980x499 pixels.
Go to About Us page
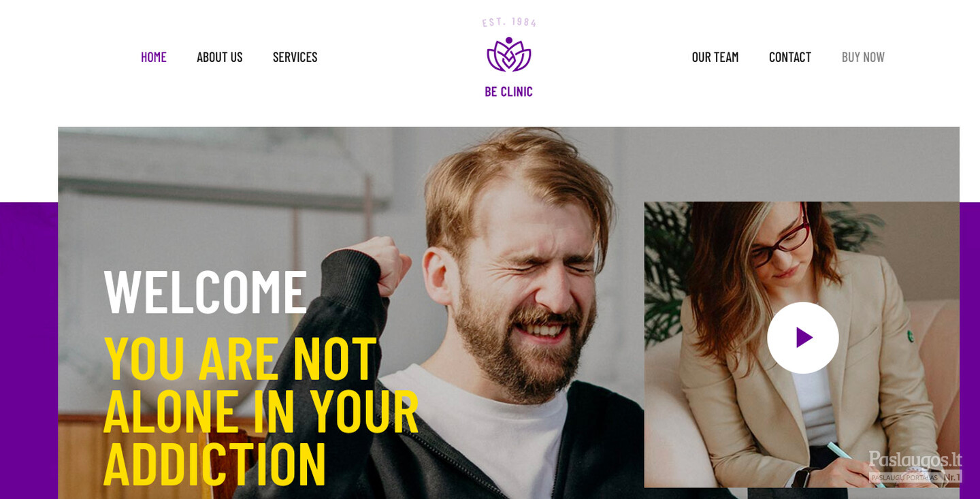tap(219, 57)
